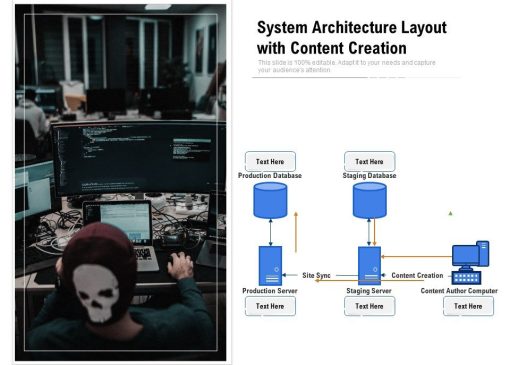510x365 pixels.
Task: Select the Content Creation label
Action: (417, 275)
